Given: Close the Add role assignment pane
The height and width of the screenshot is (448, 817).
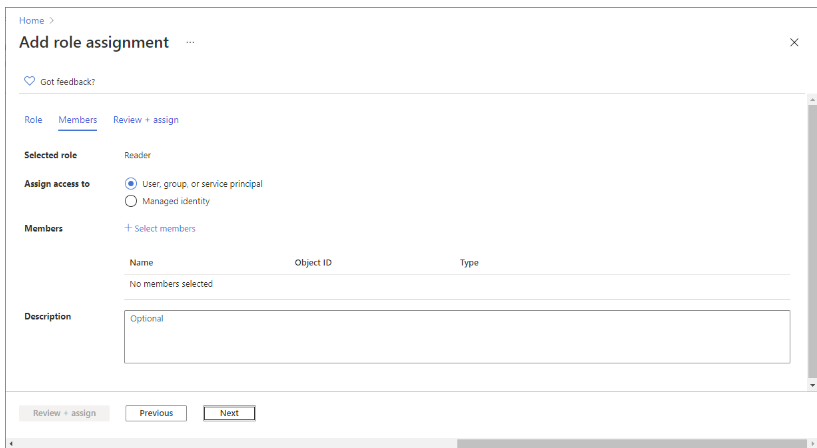Looking at the screenshot, I should pyautogui.click(x=794, y=42).
